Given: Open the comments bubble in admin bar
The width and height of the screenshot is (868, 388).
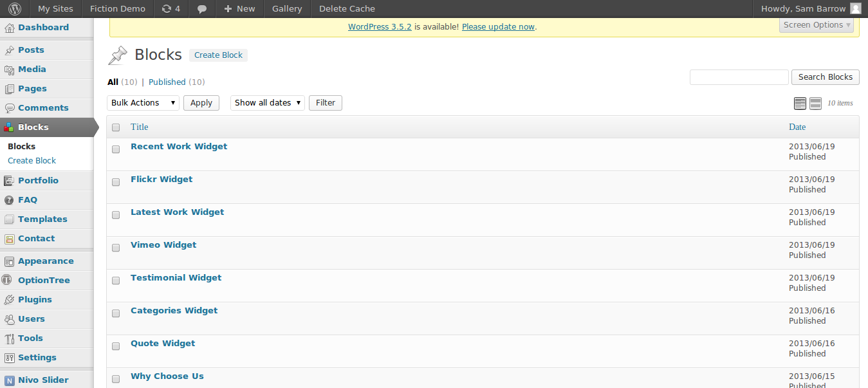Looking at the screenshot, I should (202, 9).
